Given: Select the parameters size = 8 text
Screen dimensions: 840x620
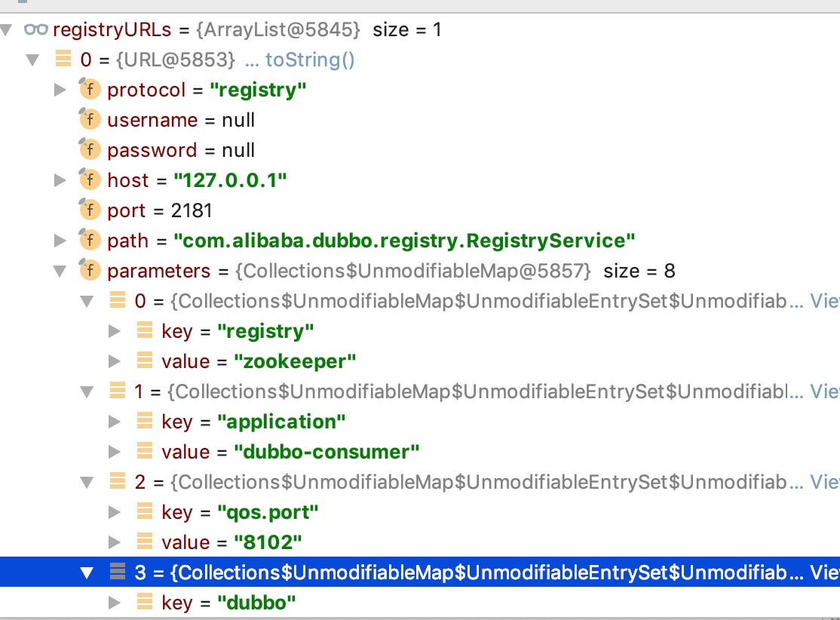Looking at the screenshot, I should click(639, 271).
